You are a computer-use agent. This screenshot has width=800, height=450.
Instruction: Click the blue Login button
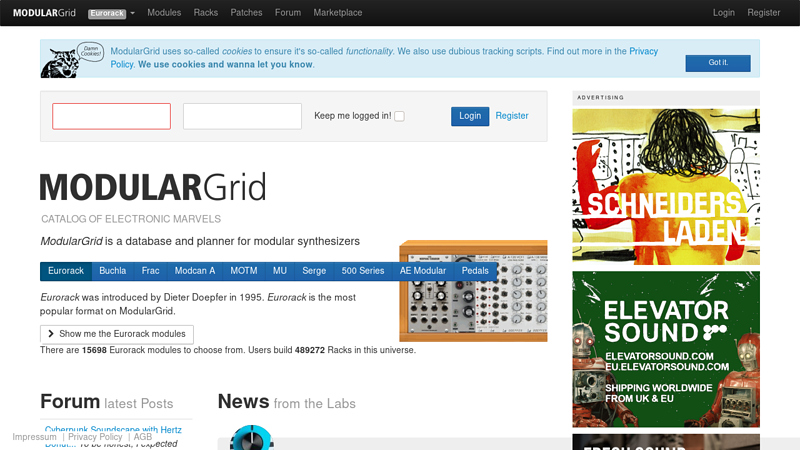[470, 116]
